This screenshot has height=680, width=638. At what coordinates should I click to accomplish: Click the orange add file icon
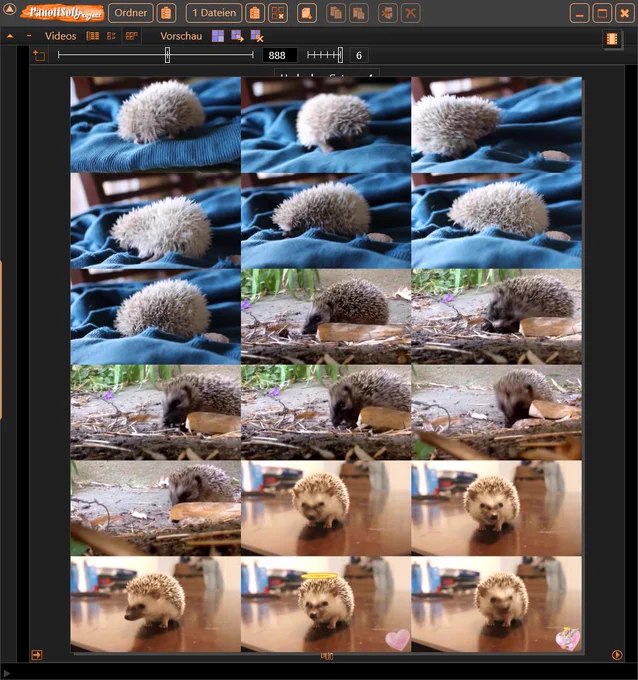tap(307, 13)
